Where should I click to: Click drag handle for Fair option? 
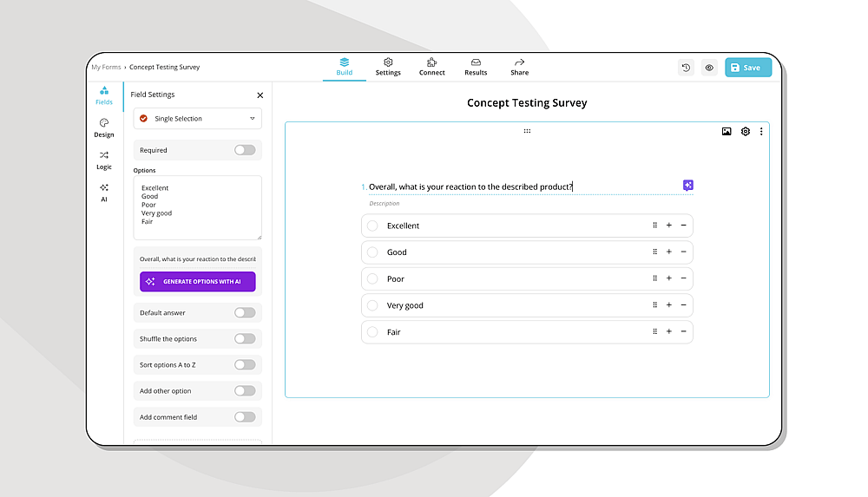click(x=654, y=331)
